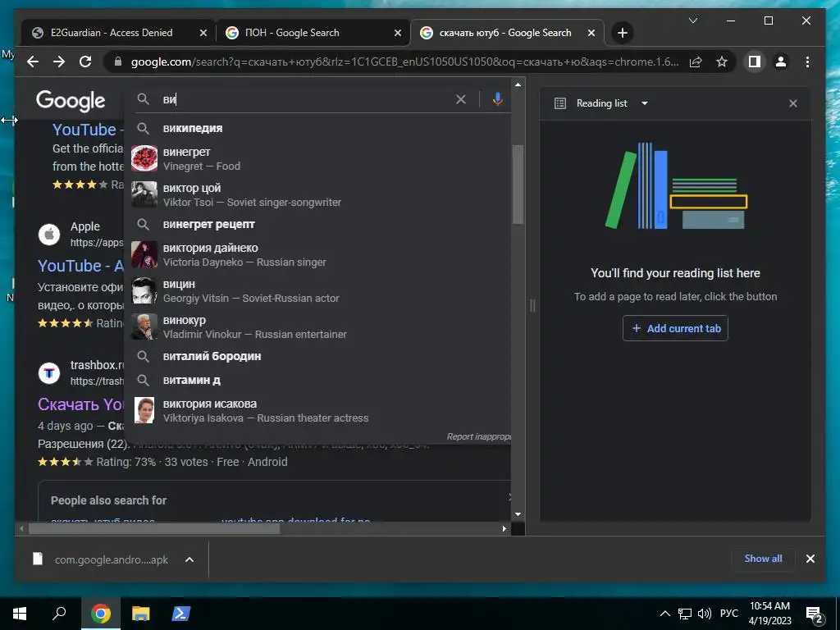Choose suggestion виктор цой

point(318,194)
